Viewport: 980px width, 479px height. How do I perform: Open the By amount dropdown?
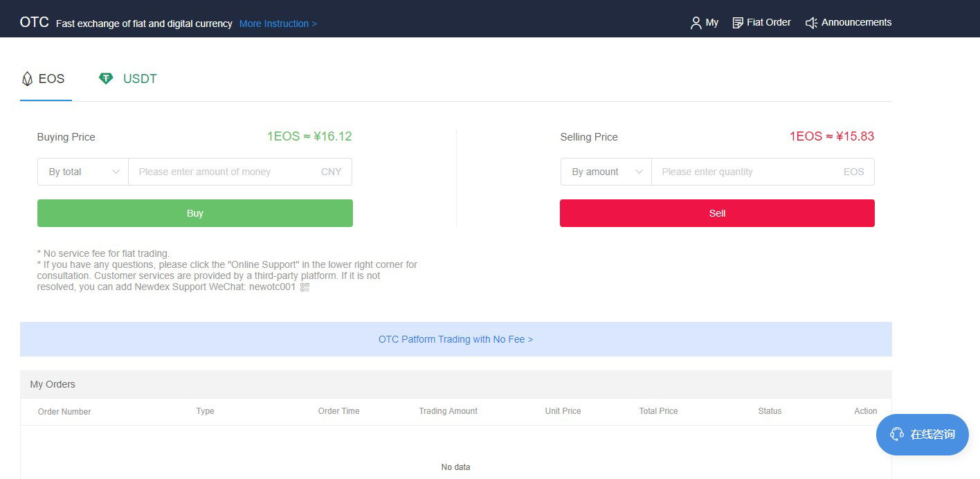click(x=606, y=172)
